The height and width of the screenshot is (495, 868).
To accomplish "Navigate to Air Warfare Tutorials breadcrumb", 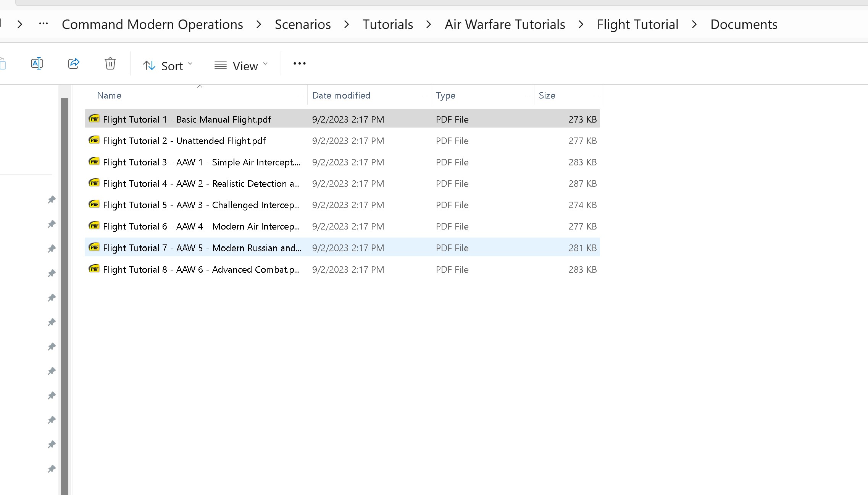I will click(505, 24).
